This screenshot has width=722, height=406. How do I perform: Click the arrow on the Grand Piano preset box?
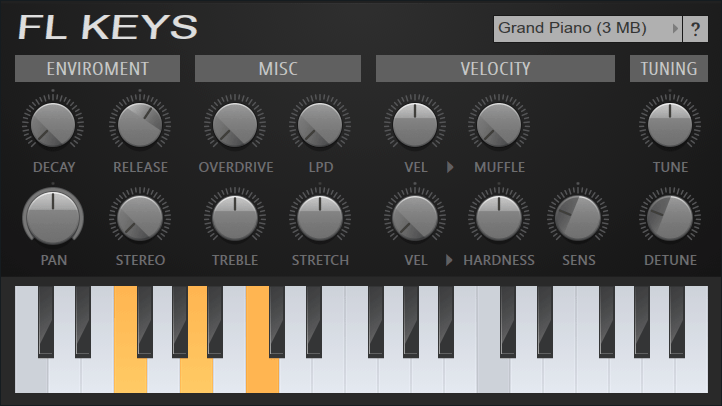point(675,29)
